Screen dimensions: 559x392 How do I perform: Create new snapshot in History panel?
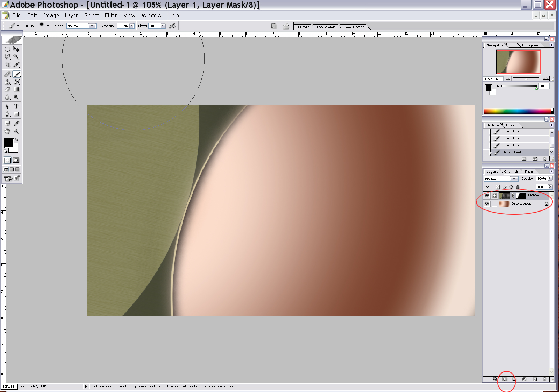(x=535, y=159)
